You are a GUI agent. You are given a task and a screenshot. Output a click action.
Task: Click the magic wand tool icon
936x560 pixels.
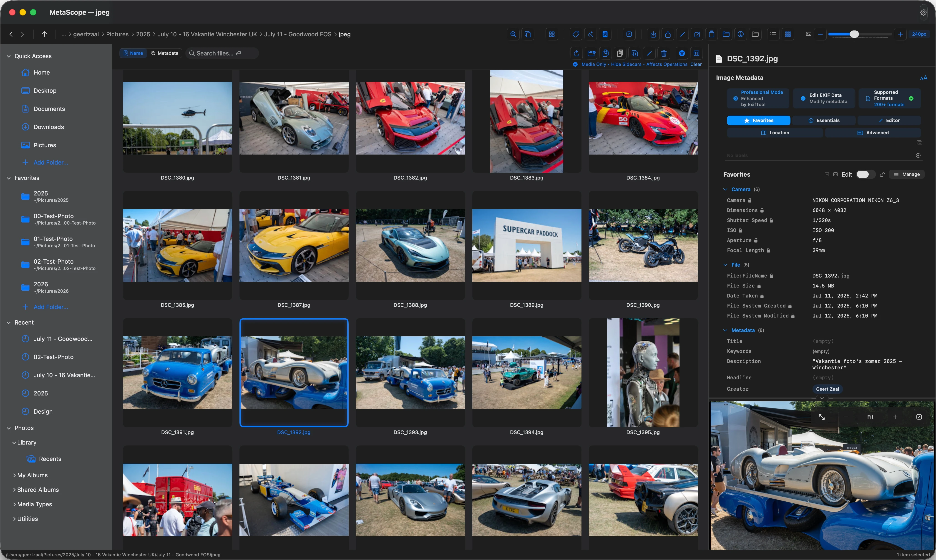click(x=591, y=34)
